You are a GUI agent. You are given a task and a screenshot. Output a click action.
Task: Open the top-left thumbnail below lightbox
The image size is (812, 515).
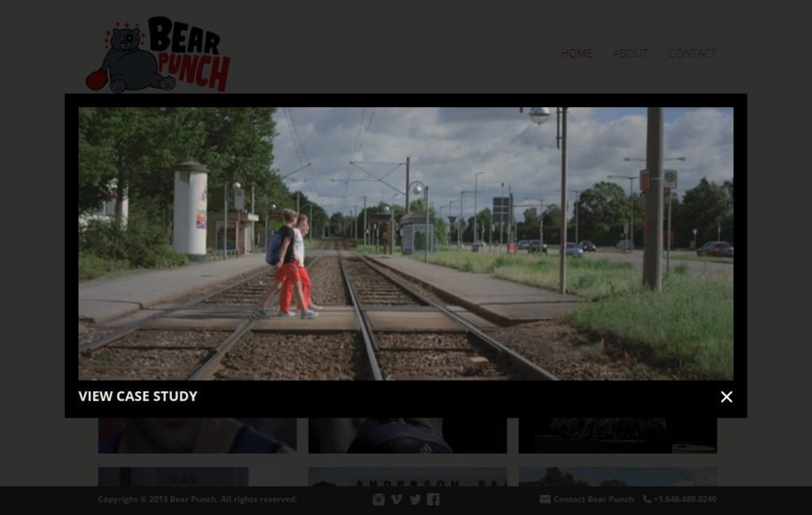tap(197, 436)
